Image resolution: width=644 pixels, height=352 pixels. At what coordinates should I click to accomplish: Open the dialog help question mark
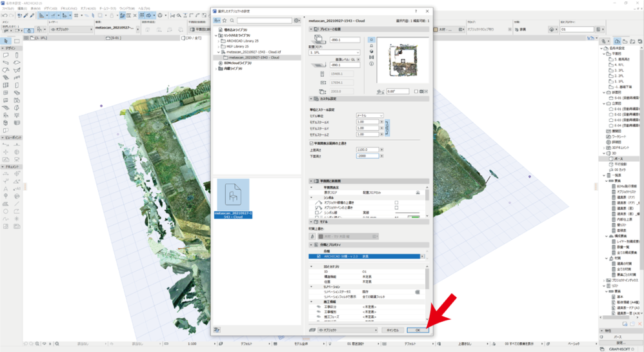click(x=416, y=12)
